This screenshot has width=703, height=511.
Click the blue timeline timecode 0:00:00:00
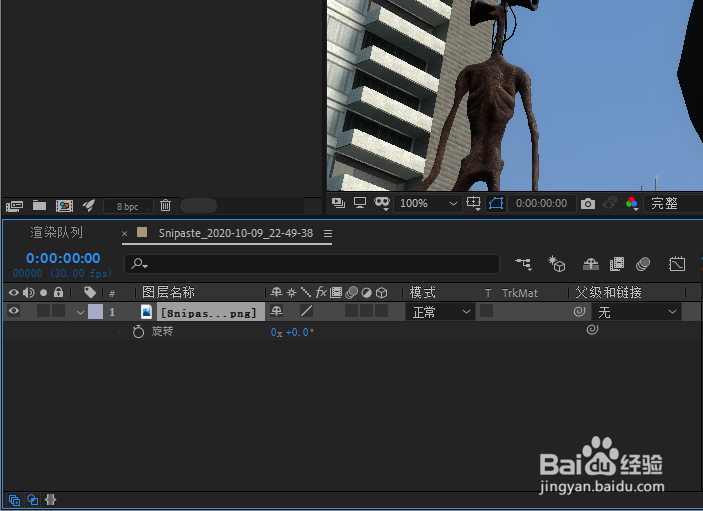tap(63, 258)
